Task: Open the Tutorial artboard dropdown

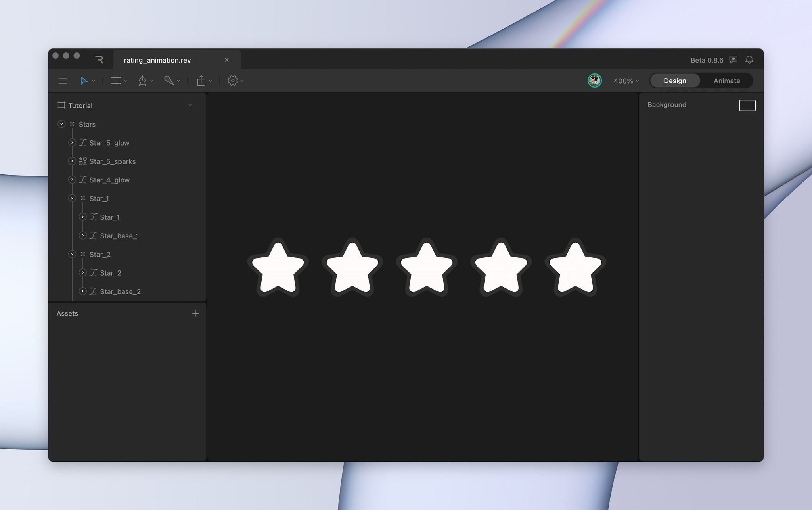Action: [190, 105]
